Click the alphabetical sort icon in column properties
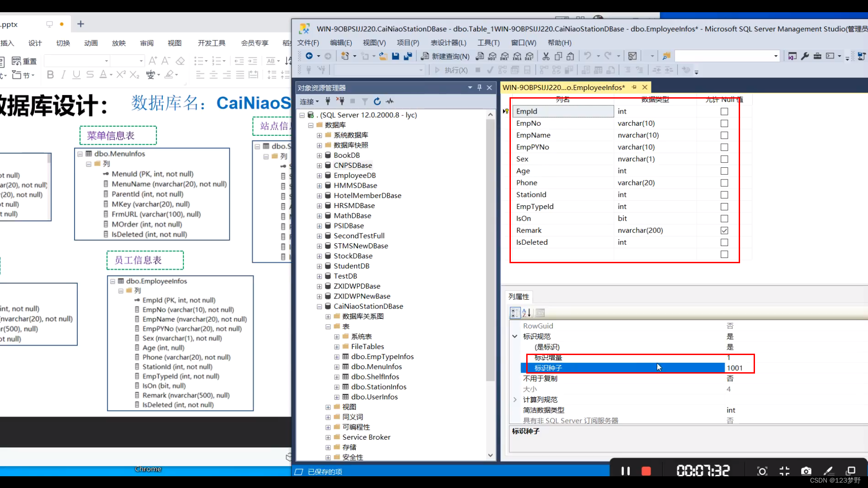The width and height of the screenshot is (868, 488). [x=527, y=313]
